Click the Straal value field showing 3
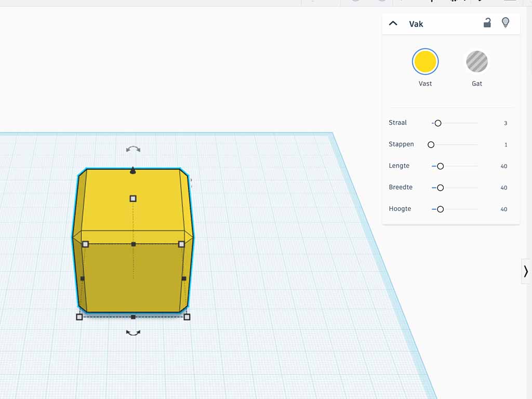 (x=505, y=123)
